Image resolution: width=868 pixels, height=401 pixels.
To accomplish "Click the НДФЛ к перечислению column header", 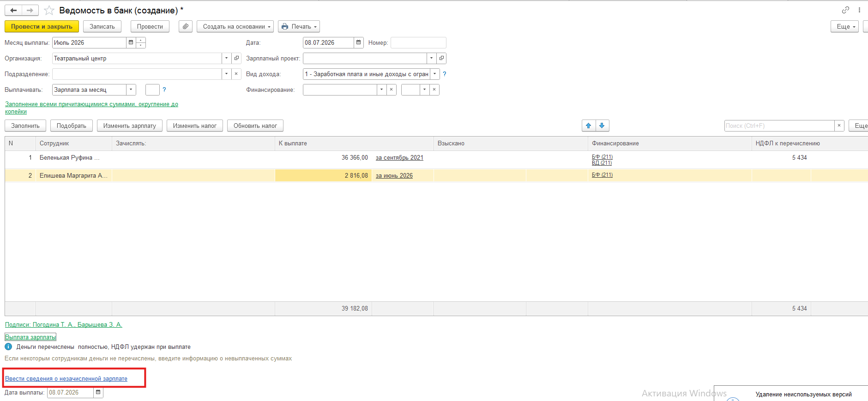I will (x=810, y=144).
